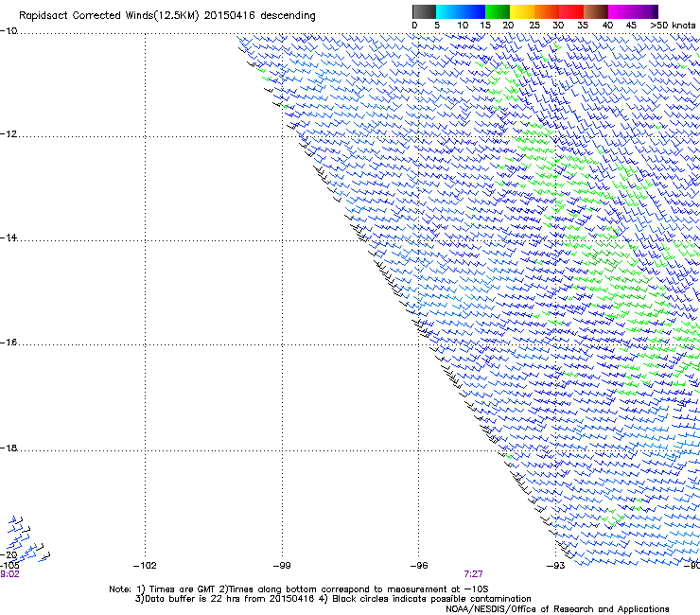Click the 'Data buffer is 22 hrs' note line
Viewport: 700px width, 615px height.
coord(225,599)
